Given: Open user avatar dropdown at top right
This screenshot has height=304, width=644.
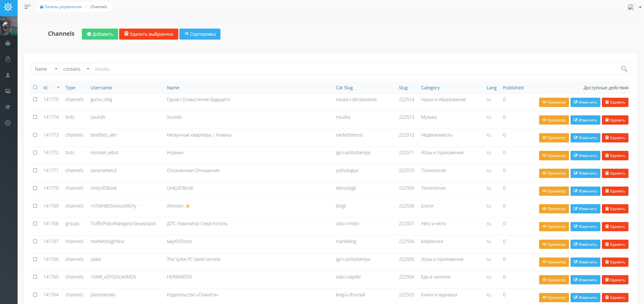Looking at the screenshot, I should point(634,7).
